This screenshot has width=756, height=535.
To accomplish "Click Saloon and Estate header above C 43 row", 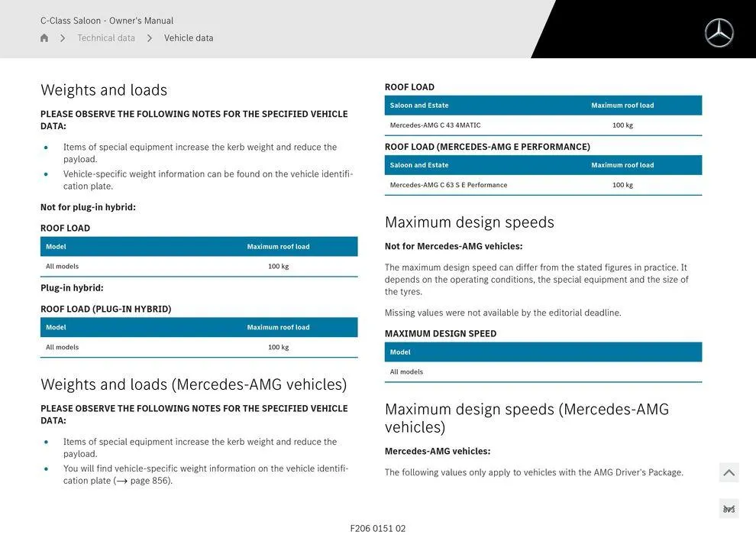I will pos(419,105).
